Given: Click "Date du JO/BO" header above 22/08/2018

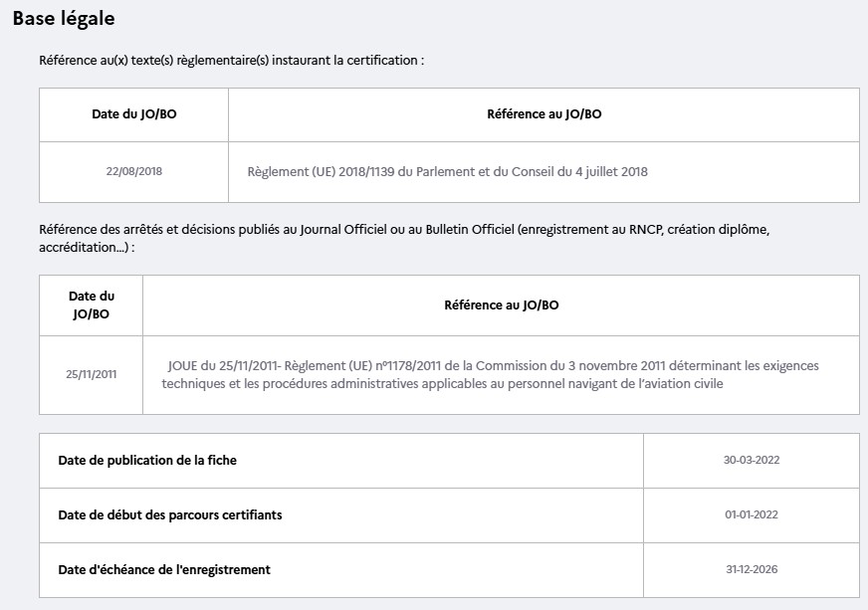Looking at the screenshot, I should [134, 114].
